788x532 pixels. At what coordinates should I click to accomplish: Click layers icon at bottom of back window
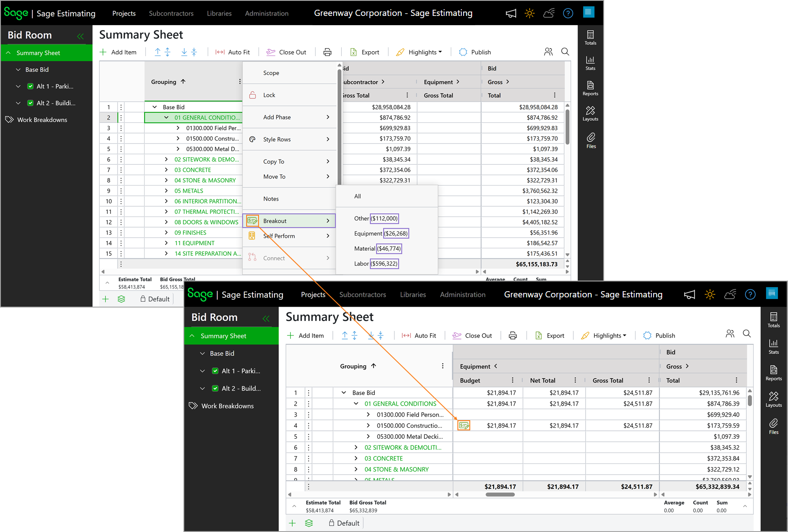pos(121,299)
